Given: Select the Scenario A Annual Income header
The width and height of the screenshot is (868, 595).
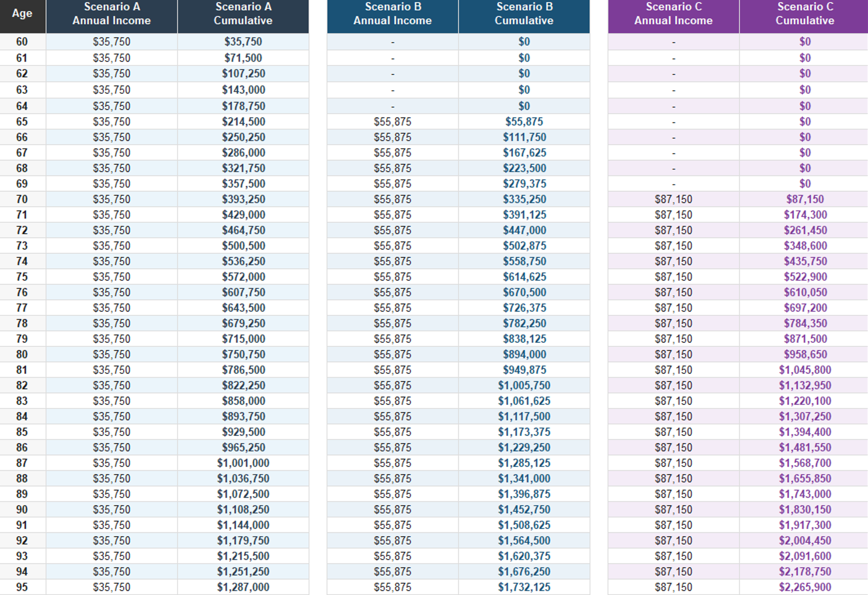Looking at the screenshot, I should [112, 14].
